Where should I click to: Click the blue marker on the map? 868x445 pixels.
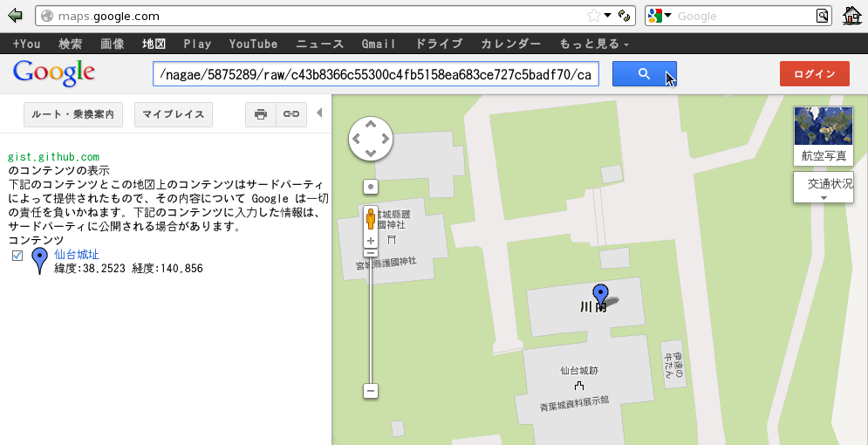600,298
